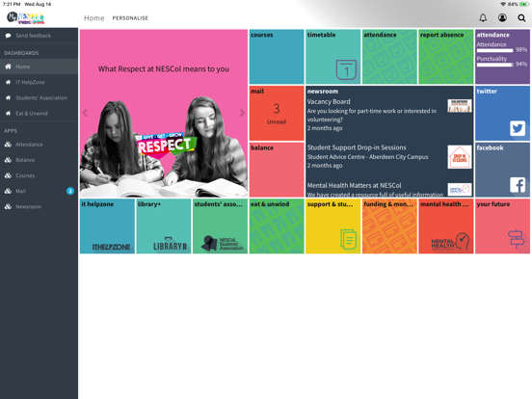
Task: Open the notifications bell icon
Action: [x=483, y=17]
